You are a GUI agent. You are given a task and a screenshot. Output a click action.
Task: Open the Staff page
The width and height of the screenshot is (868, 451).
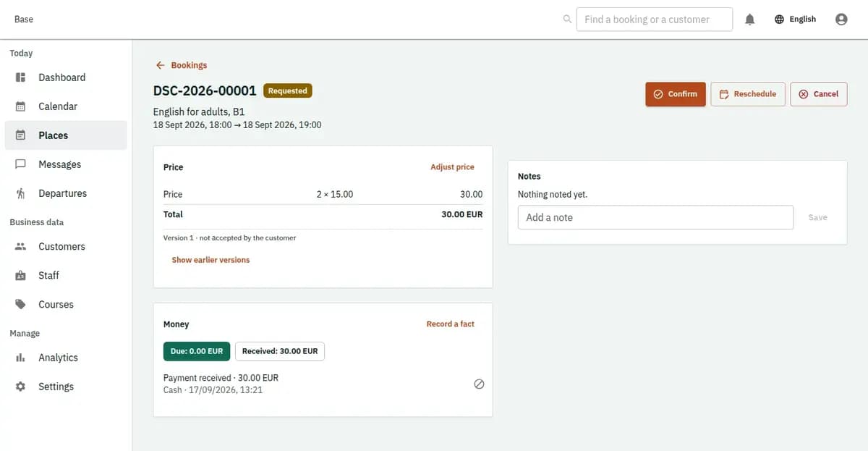(66, 276)
